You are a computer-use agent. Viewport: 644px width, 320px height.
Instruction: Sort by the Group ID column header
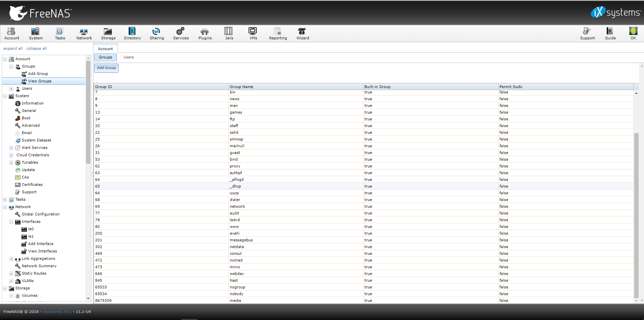point(161,87)
